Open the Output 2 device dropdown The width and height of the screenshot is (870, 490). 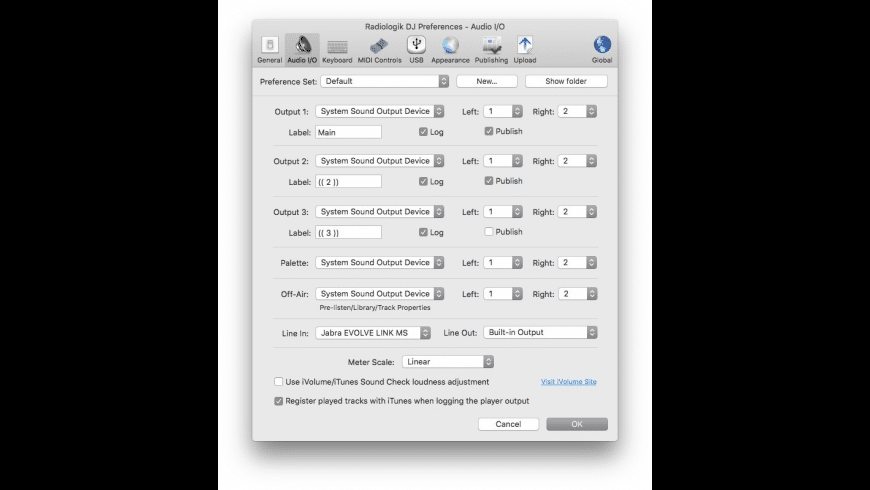(380, 160)
